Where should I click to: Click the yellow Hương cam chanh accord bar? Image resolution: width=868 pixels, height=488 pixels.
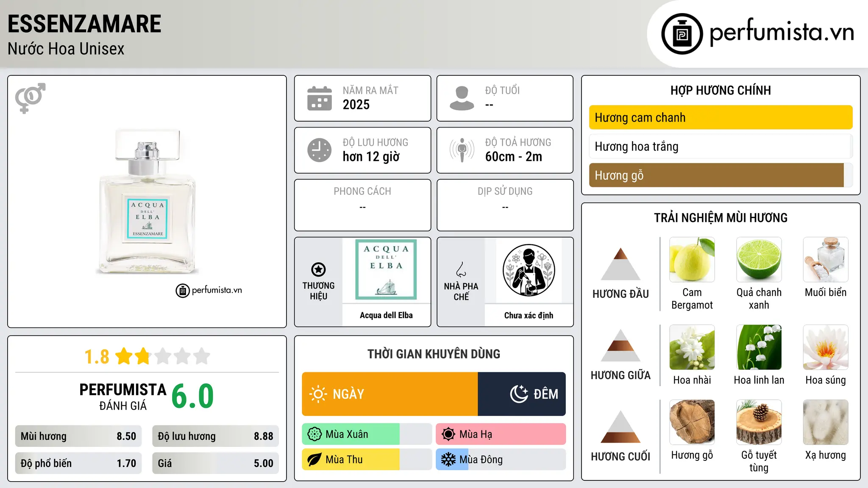pos(721,117)
